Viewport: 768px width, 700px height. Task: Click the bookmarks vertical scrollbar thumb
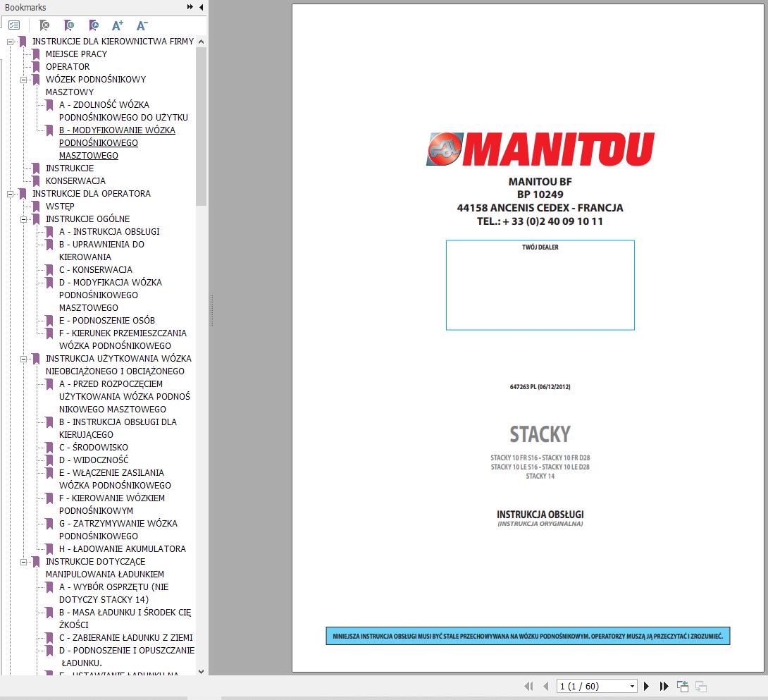coord(201,126)
